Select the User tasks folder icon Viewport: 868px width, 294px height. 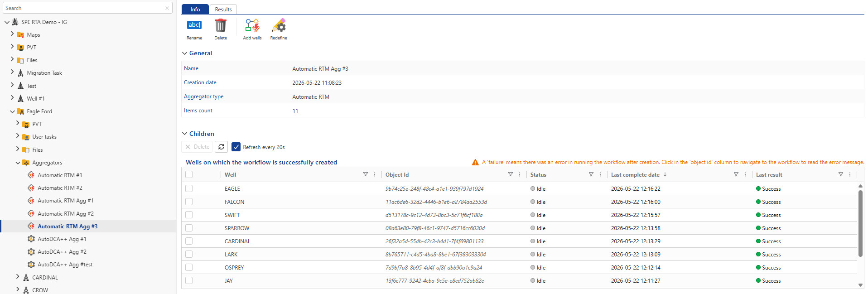[x=26, y=137]
